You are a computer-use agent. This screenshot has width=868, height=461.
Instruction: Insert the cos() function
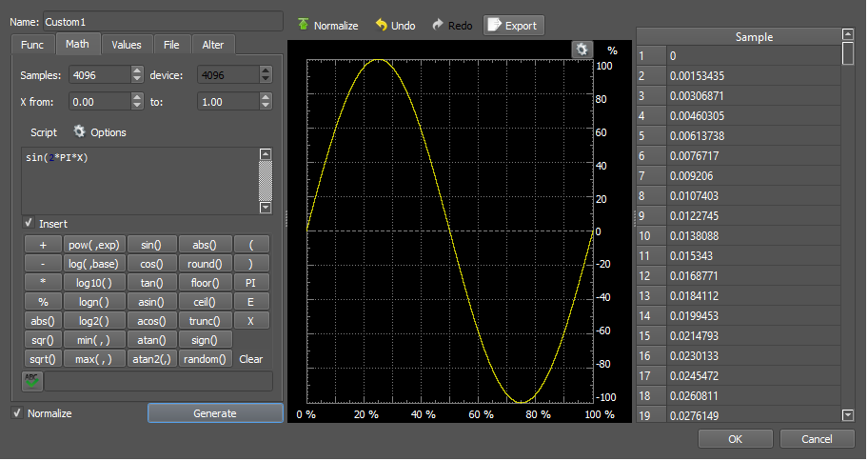[x=151, y=264]
